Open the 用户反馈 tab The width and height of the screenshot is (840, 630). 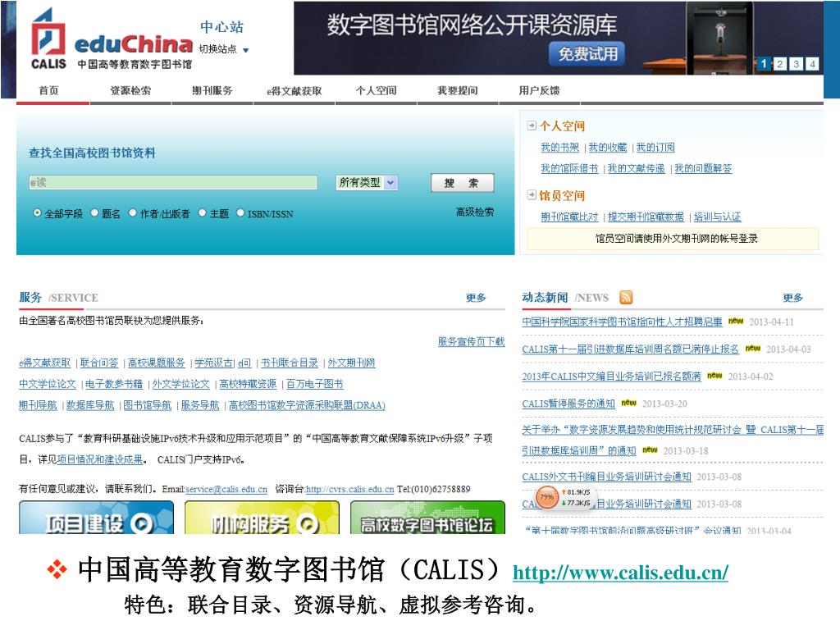[x=540, y=90]
